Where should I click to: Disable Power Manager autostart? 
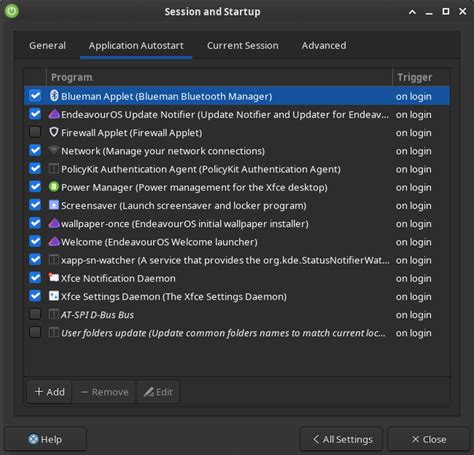[x=35, y=187]
